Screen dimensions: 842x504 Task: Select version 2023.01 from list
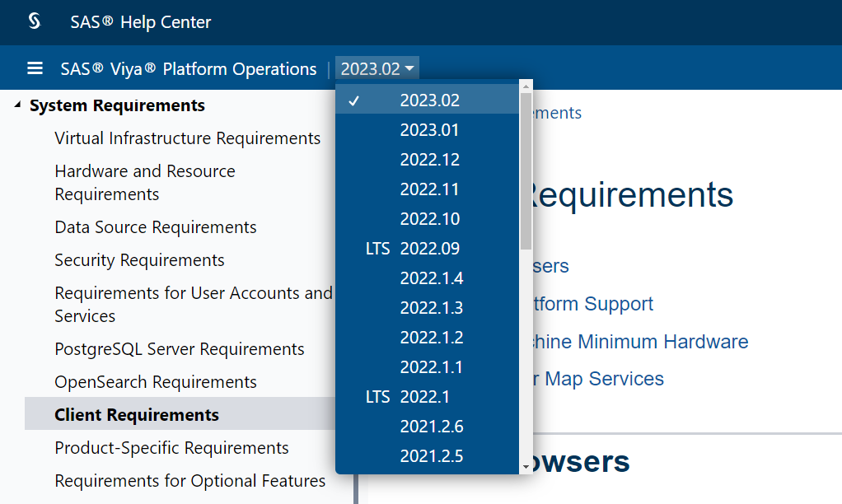429,130
